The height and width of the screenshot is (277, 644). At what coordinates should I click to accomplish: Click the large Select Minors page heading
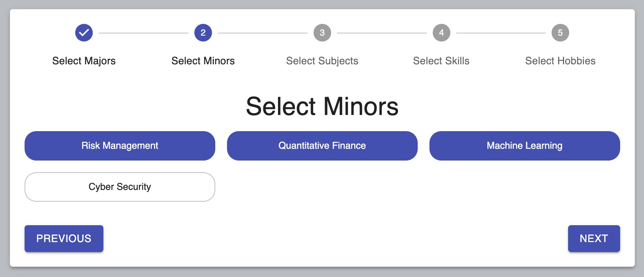click(322, 107)
